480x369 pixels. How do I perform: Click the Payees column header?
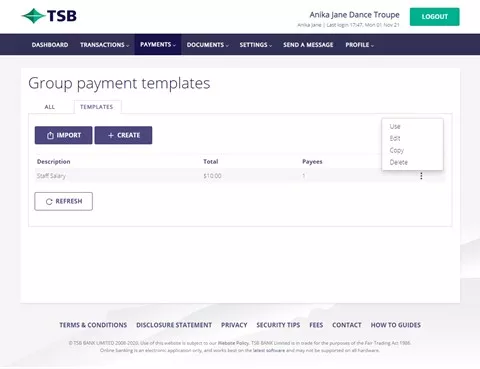click(312, 162)
